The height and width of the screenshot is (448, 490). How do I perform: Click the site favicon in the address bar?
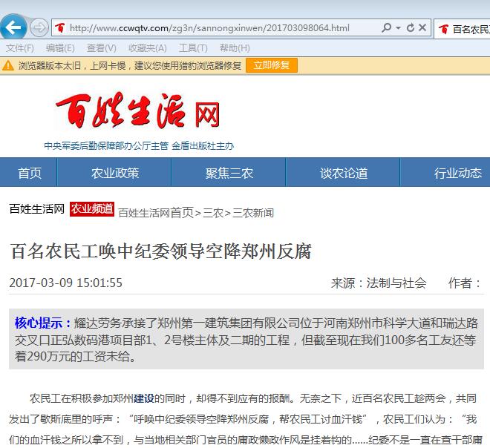point(59,28)
